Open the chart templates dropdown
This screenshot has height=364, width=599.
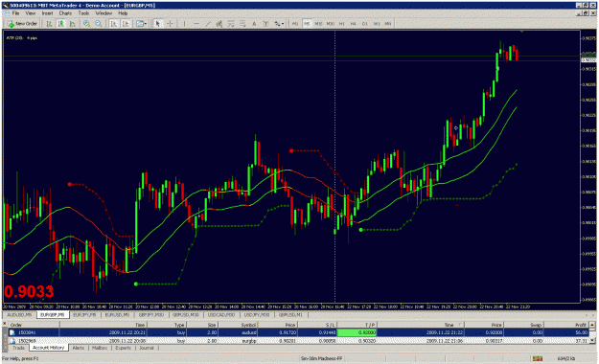tap(141, 24)
